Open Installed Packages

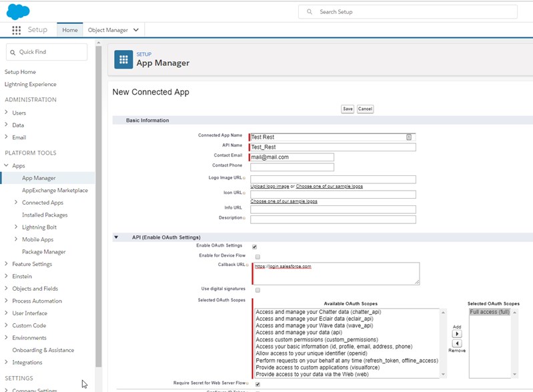tap(45, 215)
